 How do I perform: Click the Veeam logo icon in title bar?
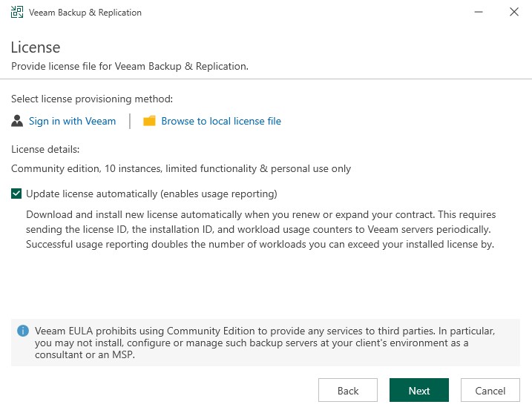pyautogui.click(x=16, y=13)
